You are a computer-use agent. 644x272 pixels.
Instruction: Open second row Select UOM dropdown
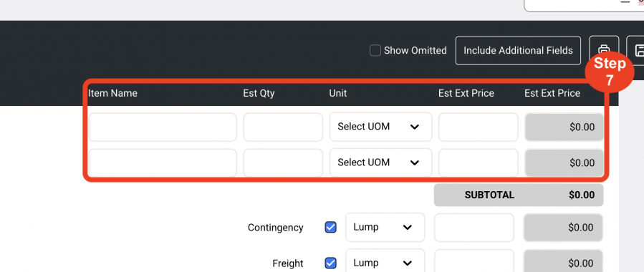(380, 162)
